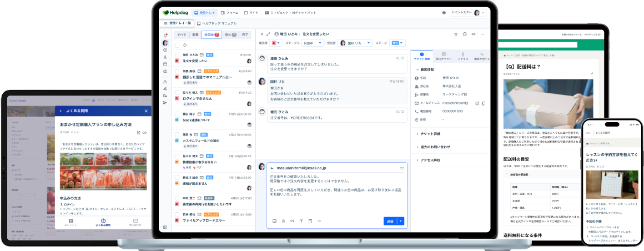Click the reply arrow icon beside masudahitomi address
The height and width of the screenshot is (251, 644).
point(271,168)
